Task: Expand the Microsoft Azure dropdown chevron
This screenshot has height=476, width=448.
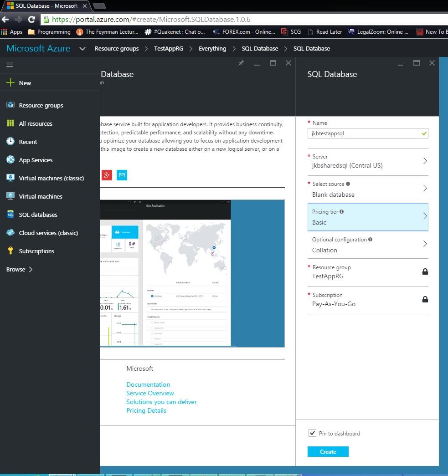Action: click(x=82, y=49)
